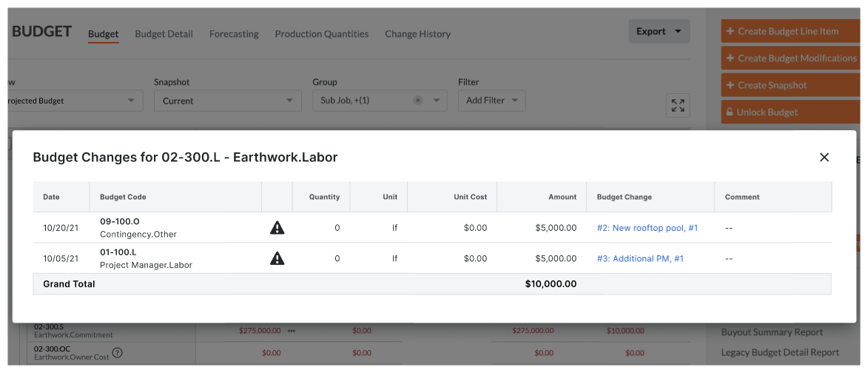Close the Budget Changes dialog
The height and width of the screenshot is (373, 868).
pyautogui.click(x=824, y=157)
